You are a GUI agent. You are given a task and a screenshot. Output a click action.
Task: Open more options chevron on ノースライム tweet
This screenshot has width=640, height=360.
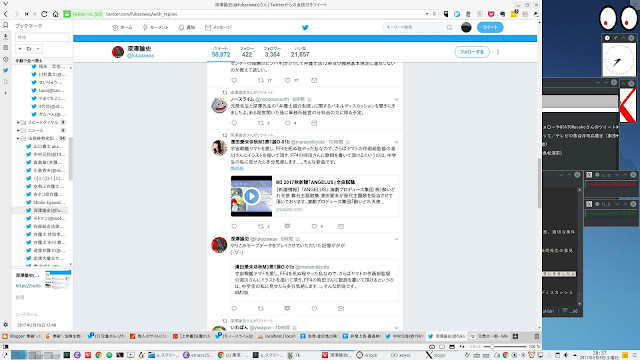[x=396, y=100]
